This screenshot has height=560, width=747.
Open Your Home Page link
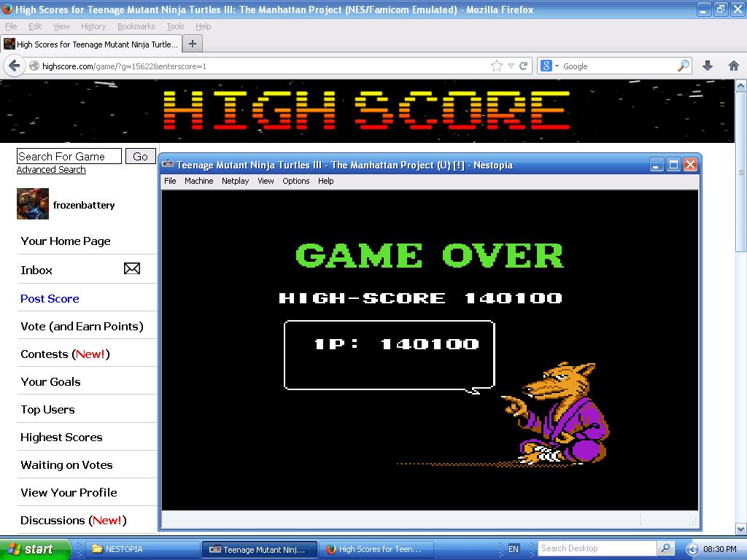[66, 241]
